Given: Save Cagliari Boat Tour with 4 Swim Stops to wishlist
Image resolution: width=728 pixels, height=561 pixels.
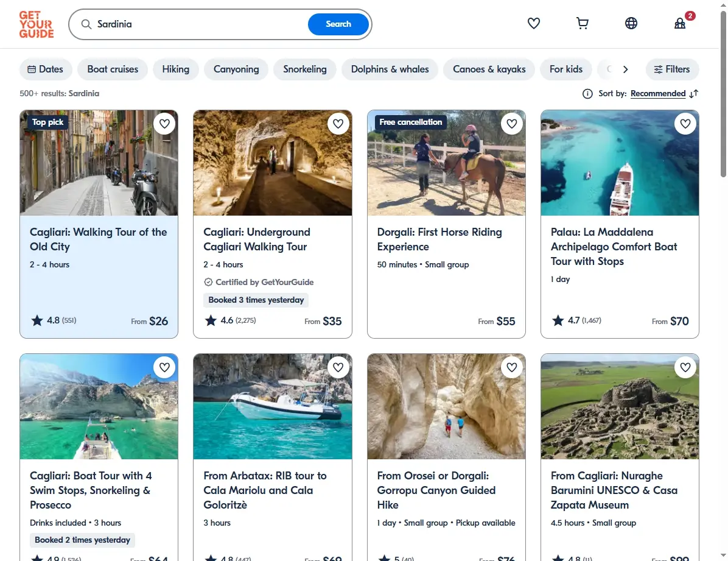Looking at the screenshot, I should (x=164, y=367).
